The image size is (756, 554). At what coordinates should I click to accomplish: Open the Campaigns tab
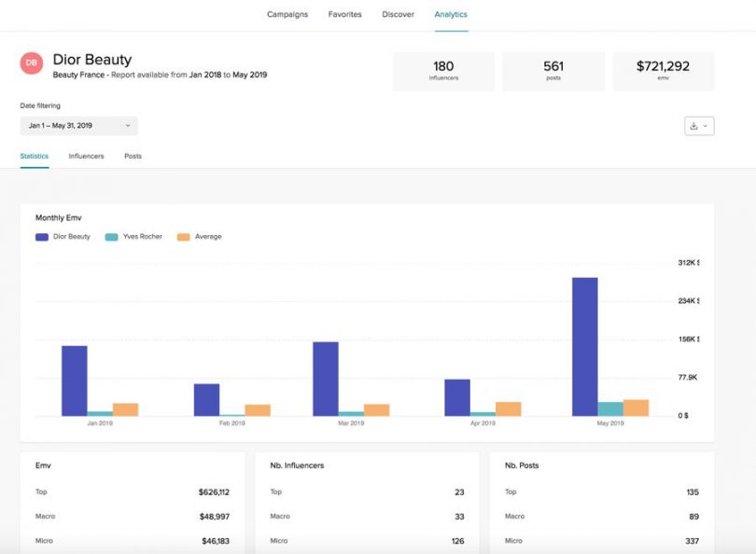(287, 14)
